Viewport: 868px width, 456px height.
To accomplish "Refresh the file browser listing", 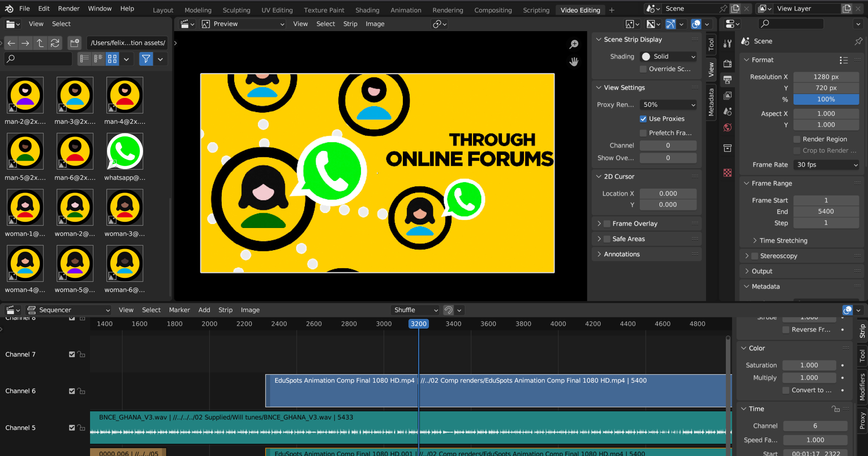I will 55,43.
